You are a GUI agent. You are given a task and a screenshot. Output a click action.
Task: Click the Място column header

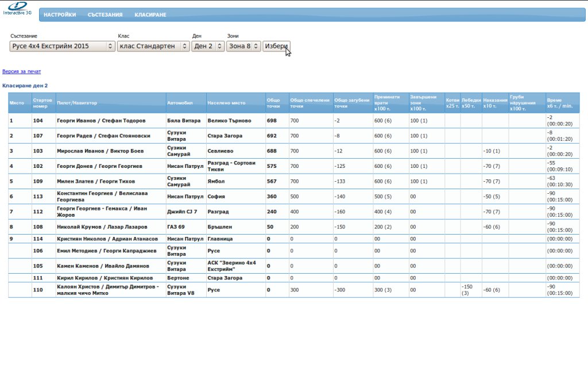click(17, 103)
